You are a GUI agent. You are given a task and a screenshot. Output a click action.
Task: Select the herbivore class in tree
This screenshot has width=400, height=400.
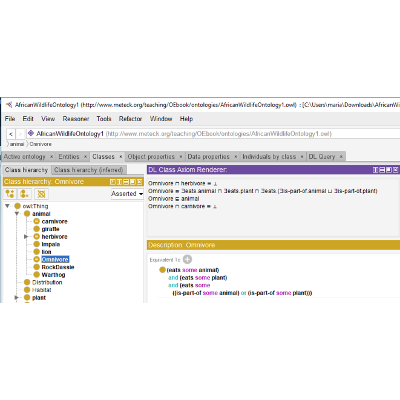pos(54,237)
